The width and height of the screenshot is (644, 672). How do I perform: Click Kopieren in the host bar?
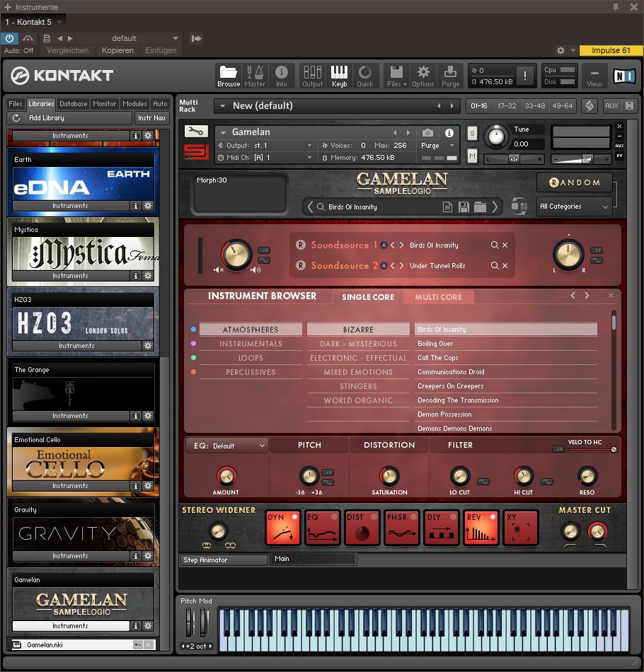click(117, 50)
